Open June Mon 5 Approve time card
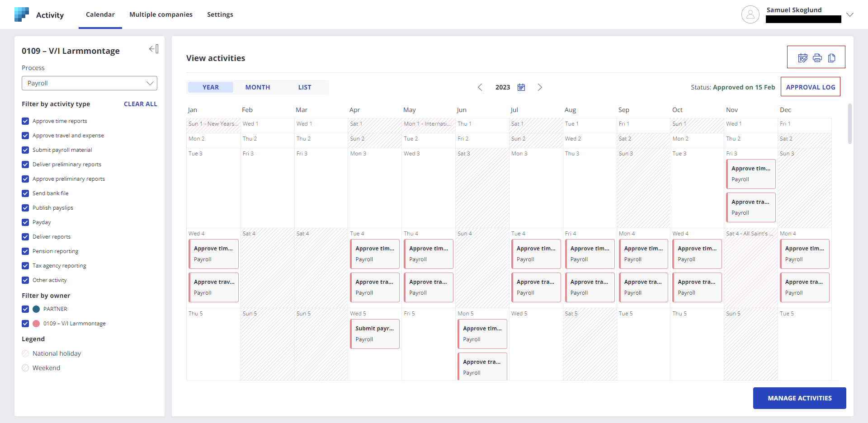Screen dimensions: 868x423 pyautogui.click(x=482, y=334)
